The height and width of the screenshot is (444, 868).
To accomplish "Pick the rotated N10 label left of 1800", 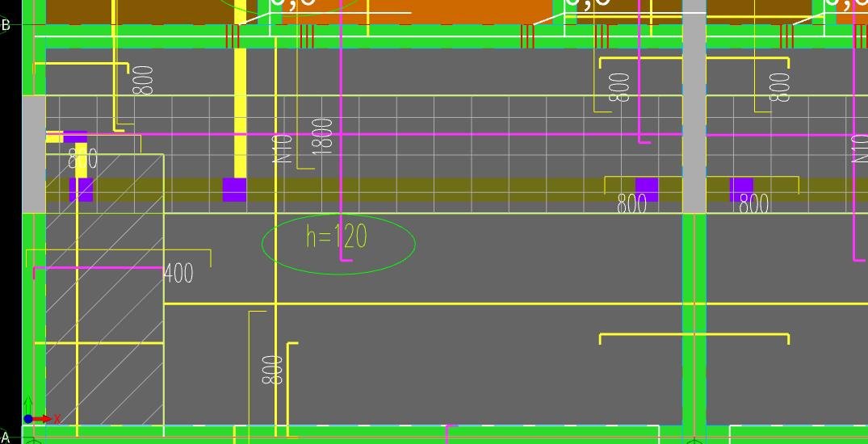I will pos(283,149).
